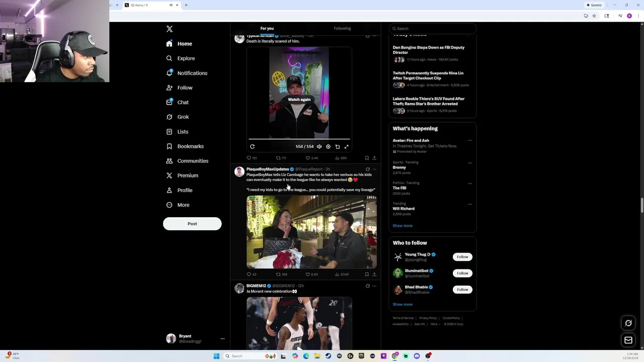The width and height of the screenshot is (644, 362).
Task: Show more under What's happening
Action: click(x=403, y=226)
